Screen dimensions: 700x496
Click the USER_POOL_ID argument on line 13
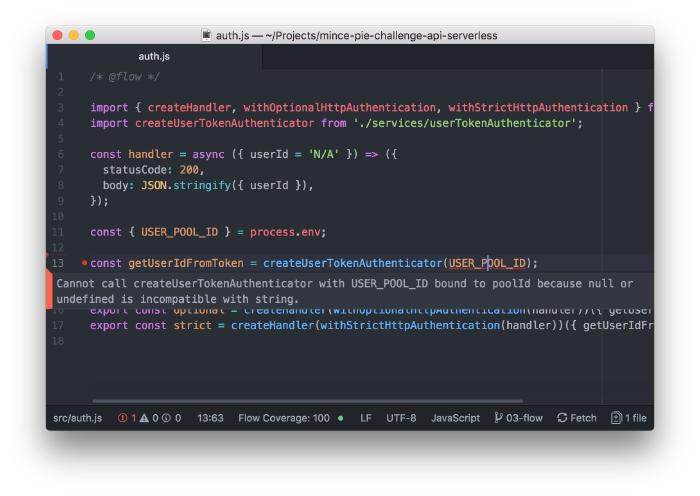click(487, 263)
